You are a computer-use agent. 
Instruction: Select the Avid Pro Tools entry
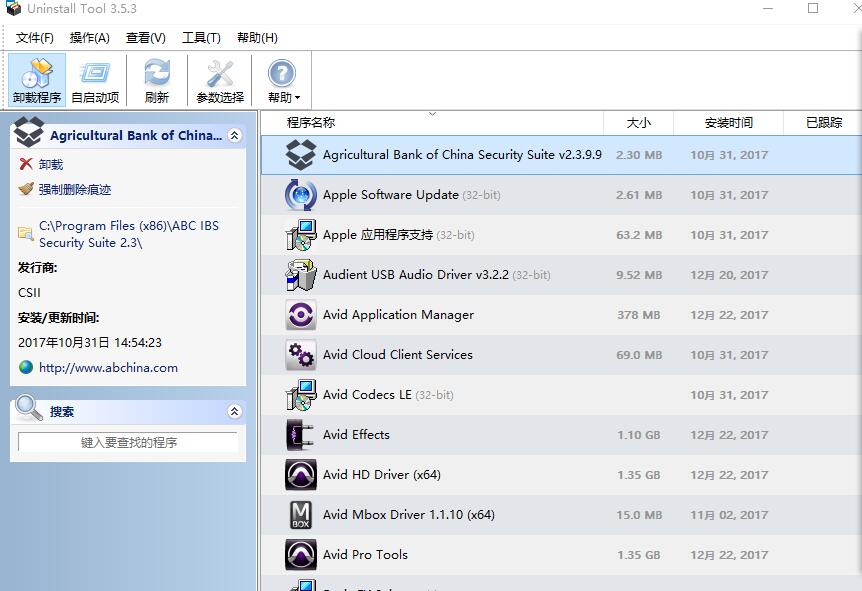click(x=561, y=555)
